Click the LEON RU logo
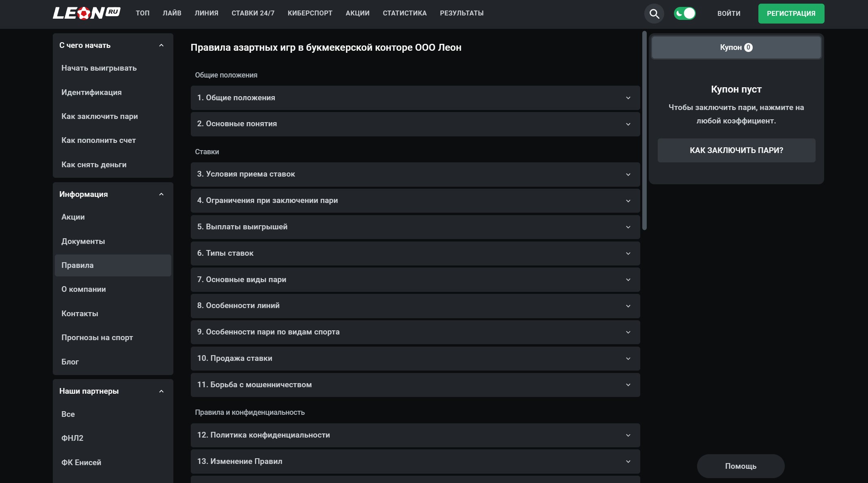Screen dimensions: 868x483 tap(86, 13)
